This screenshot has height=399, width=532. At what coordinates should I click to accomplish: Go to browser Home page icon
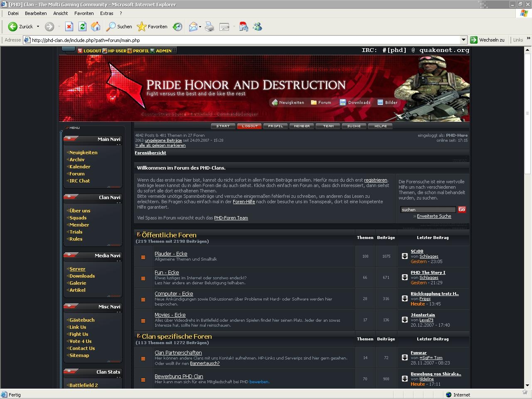(96, 27)
